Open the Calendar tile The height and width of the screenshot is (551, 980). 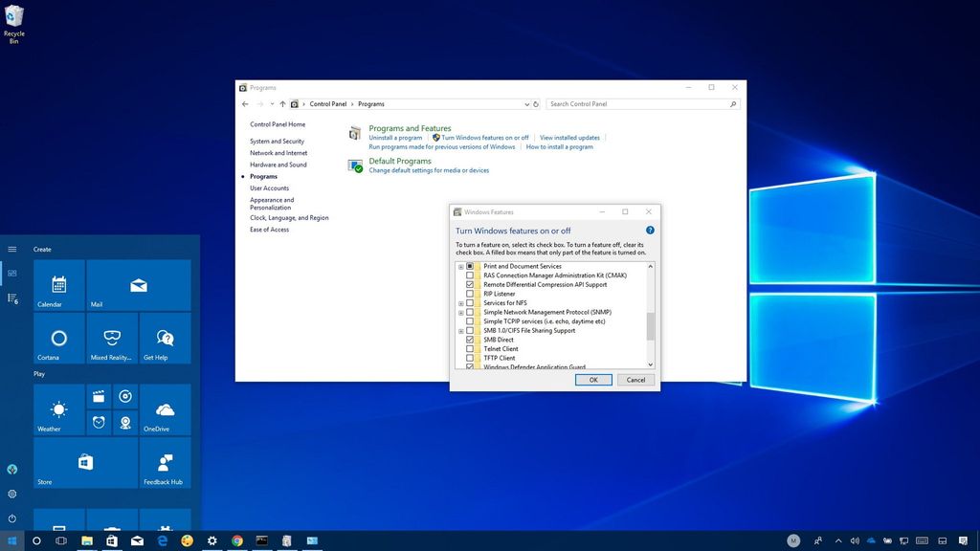[57, 285]
